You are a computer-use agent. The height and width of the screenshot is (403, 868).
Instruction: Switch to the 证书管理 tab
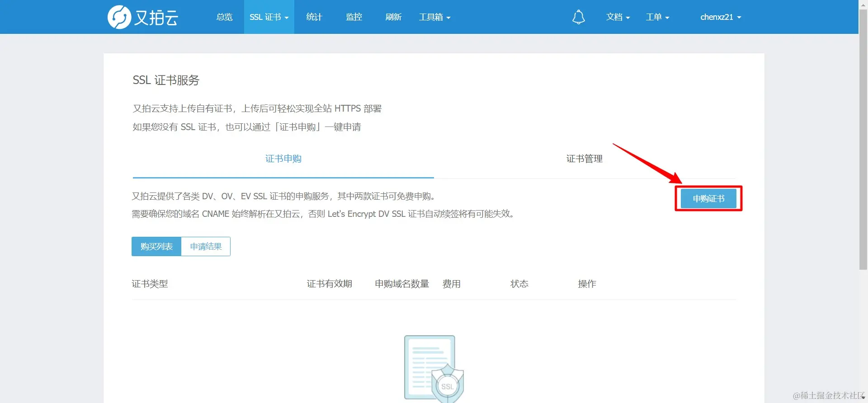[585, 159]
